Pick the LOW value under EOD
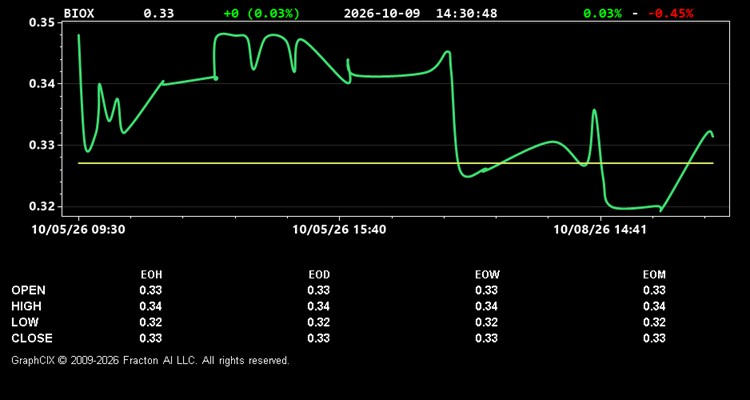The width and height of the screenshot is (750, 400). pyautogui.click(x=319, y=322)
